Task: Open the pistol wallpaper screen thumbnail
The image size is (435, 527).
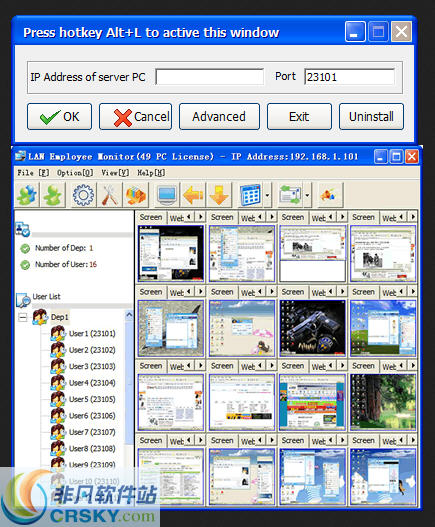Action: tap(312, 328)
